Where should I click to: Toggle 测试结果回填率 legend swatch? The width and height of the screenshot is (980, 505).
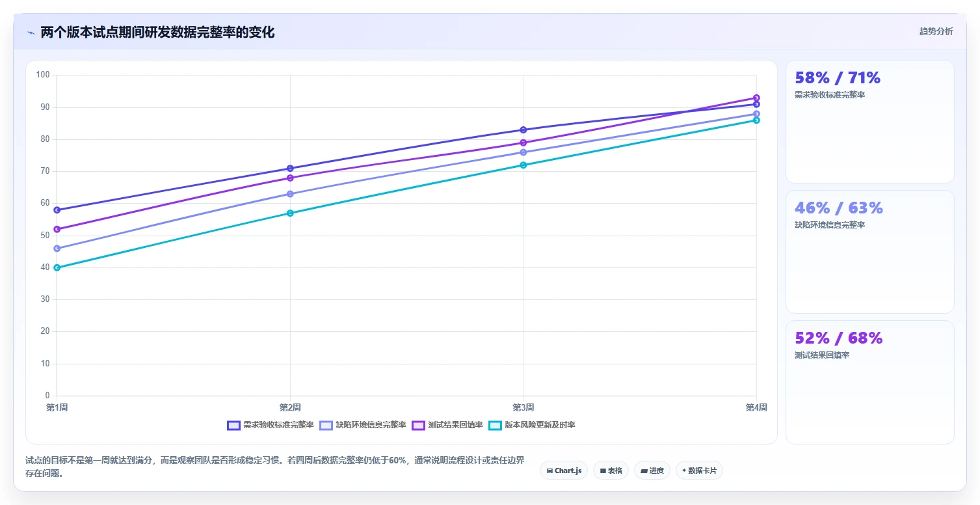click(x=418, y=425)
